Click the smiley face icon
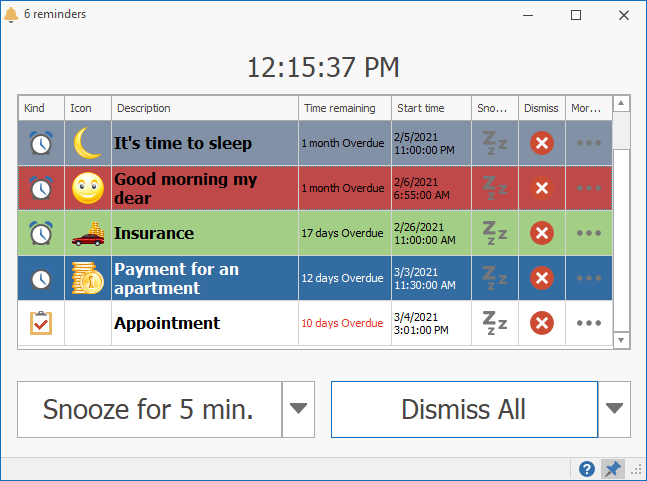 pyautogui.click(x=88, y=188)
